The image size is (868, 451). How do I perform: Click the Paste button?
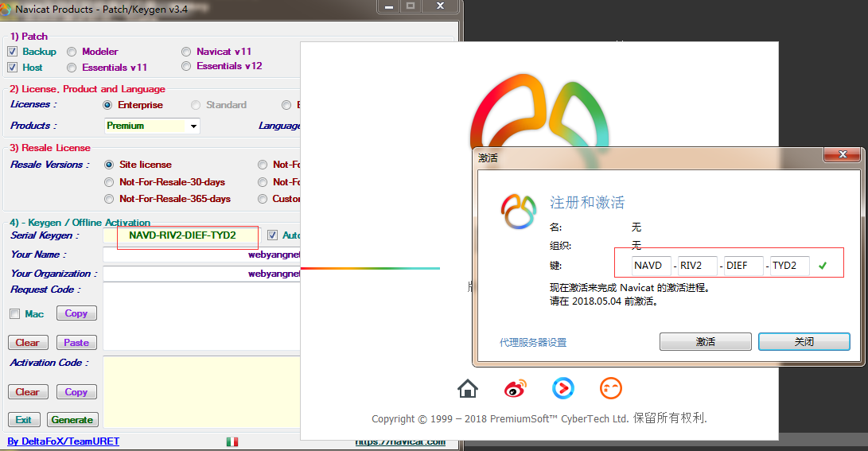pyautogui.click(x=76, y=343)
